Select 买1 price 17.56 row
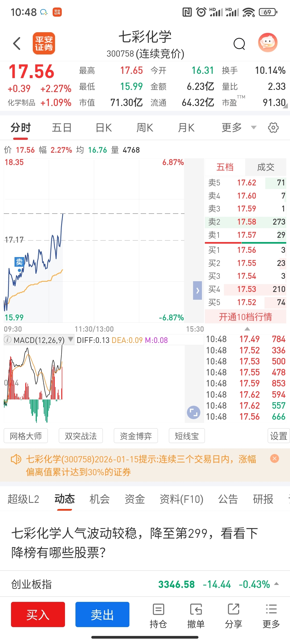Image resolution: width=290 pixels, height=644 pixels. pos(245,250)
